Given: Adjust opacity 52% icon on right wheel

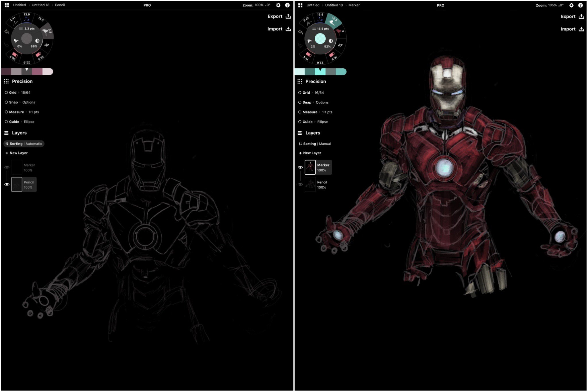Looking at the screenshot, I should [331, 41].
